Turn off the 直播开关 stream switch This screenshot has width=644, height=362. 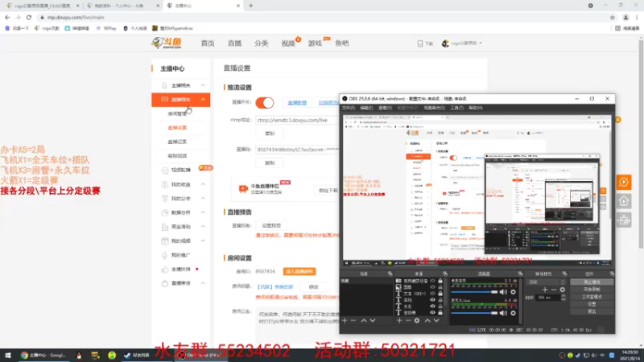point(265,103)
